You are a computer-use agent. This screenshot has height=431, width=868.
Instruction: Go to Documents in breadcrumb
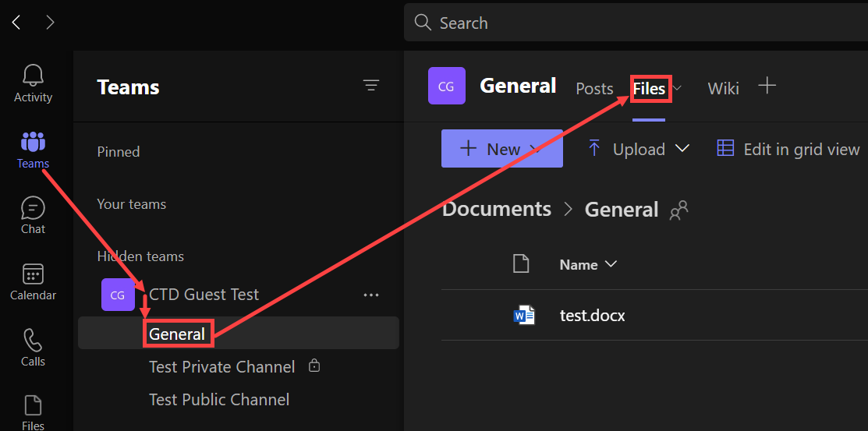(x=497, y=209)
